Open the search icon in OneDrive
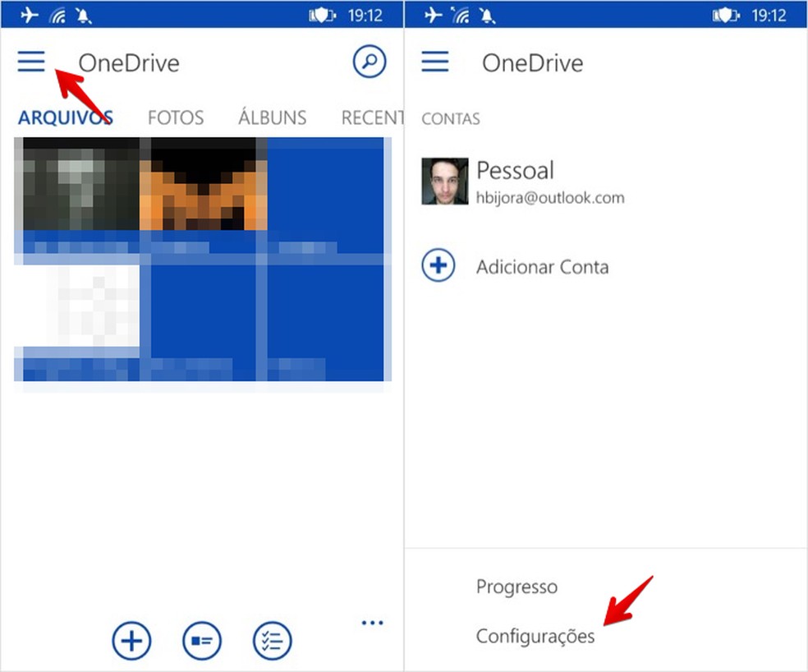Image resolution: width=808 pixels, height=672 pixels. [x=369, y=62]
